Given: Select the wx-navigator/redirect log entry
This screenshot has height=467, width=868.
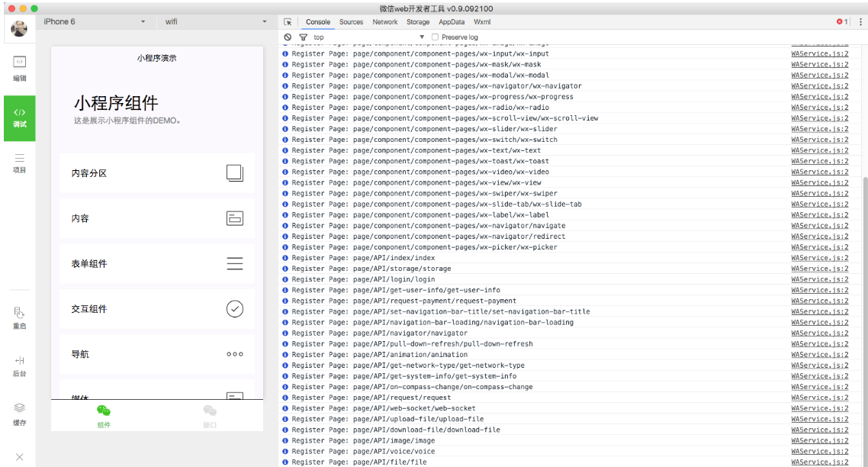Looking at the screenshot, I should tap(571, 236).
